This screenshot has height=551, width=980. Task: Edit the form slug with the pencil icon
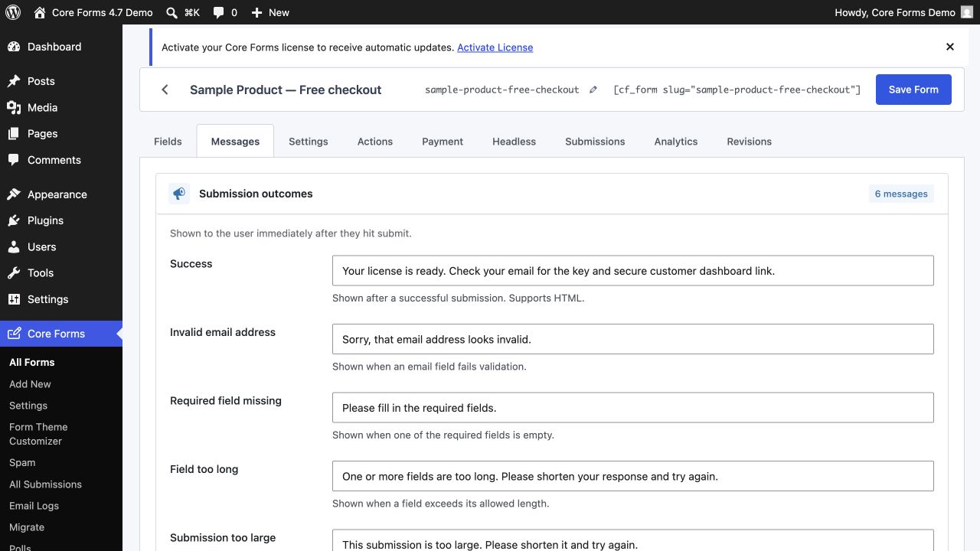tap(593, 90)
